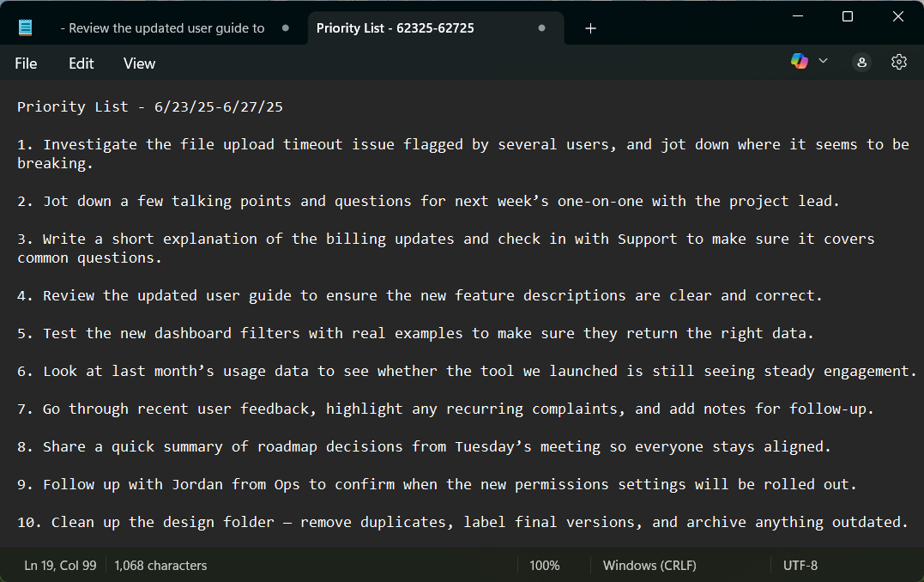Click the account profile icon
Image resolution: width=924 pixels, height=582 pixels.
pyautogui.click(x=861, y=62)
